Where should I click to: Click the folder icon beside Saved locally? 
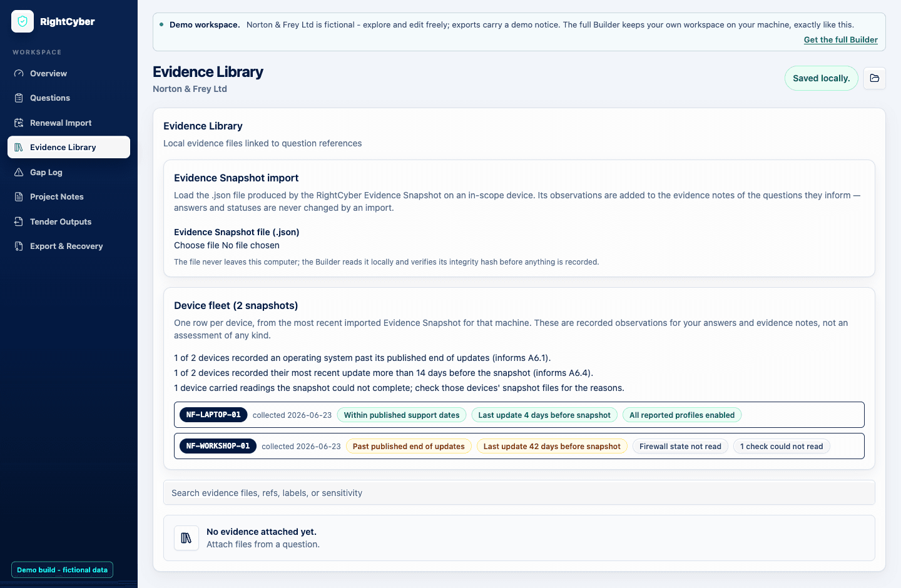tap(875, 78)
